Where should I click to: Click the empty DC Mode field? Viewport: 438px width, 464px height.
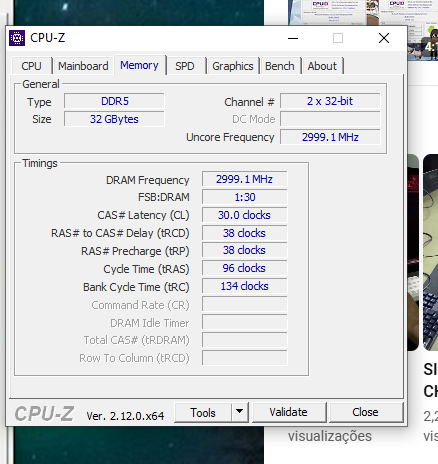point(330,119)
